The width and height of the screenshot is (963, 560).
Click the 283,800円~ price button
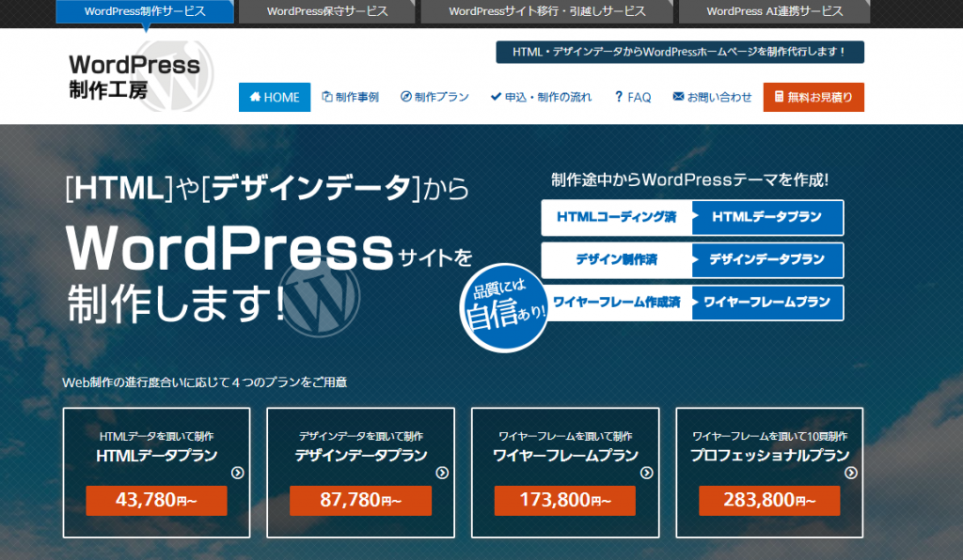tap(769, 501)
